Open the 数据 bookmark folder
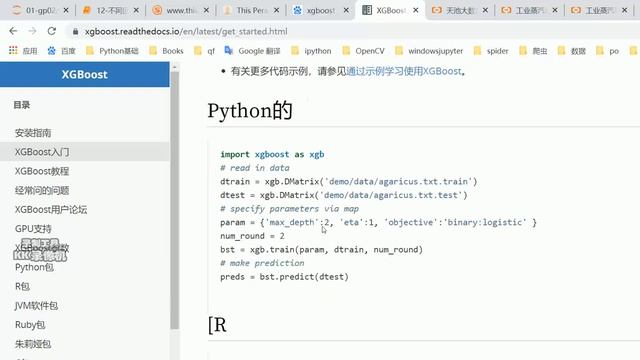The width and height of the screenshot is (640, 360). pyautogui.click(x=571, y=51)
